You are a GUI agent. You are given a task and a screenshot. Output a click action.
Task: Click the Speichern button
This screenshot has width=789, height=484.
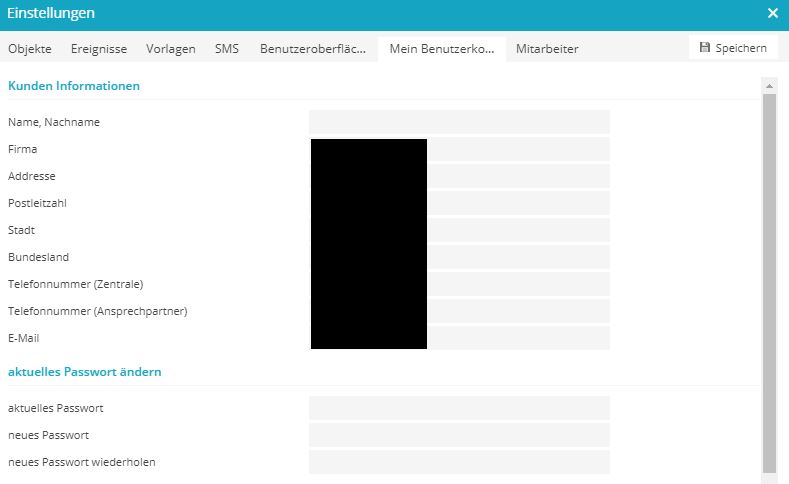tap(733, 48)
